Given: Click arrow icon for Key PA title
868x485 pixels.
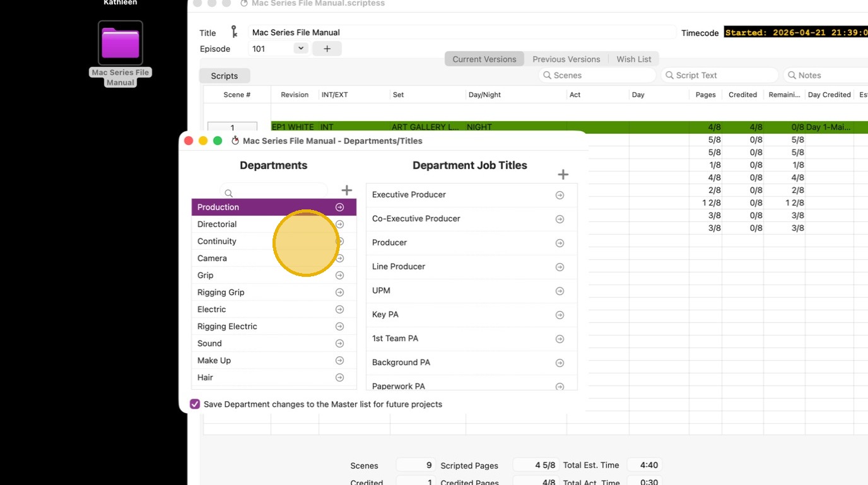Looking at the screenshot, I should pyautogui.click(x=560, y=315).
